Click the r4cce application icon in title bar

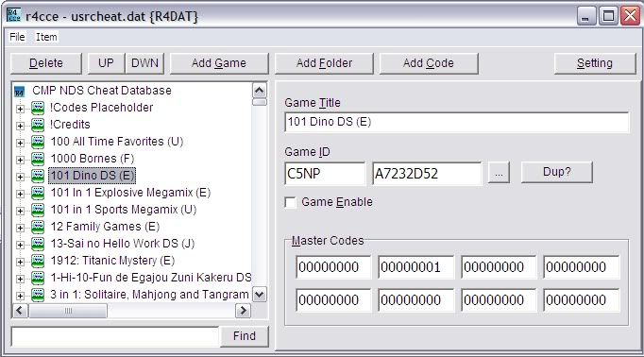click(x=13, y=16)
